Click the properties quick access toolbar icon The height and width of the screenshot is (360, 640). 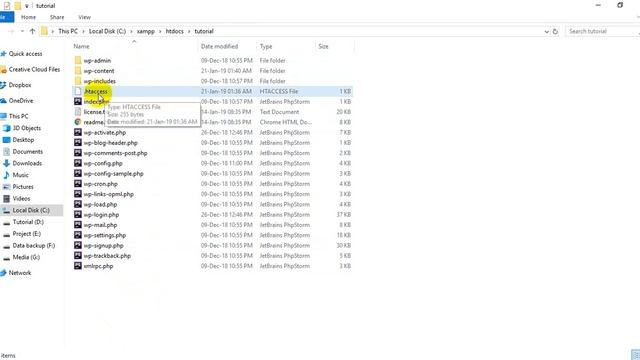pyautogui.click(x=7, y=6)
